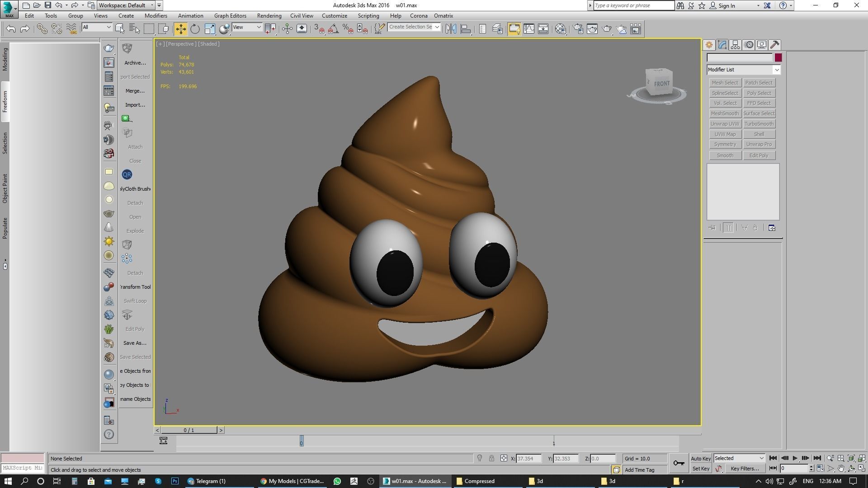Toggle Absolute Mode transform type-in icon

point(504,458)
